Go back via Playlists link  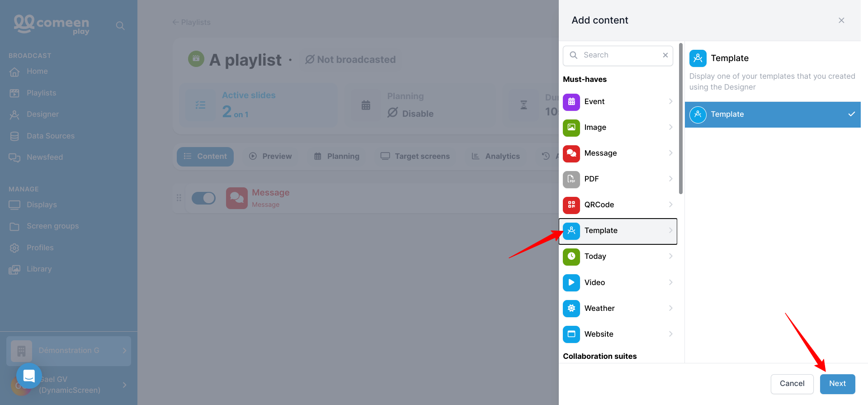point(192,23)
